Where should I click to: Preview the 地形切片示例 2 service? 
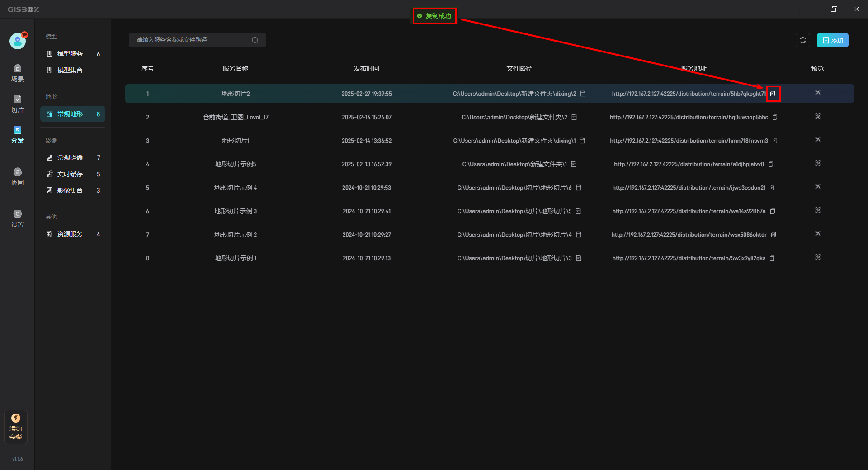pos(818,234)
